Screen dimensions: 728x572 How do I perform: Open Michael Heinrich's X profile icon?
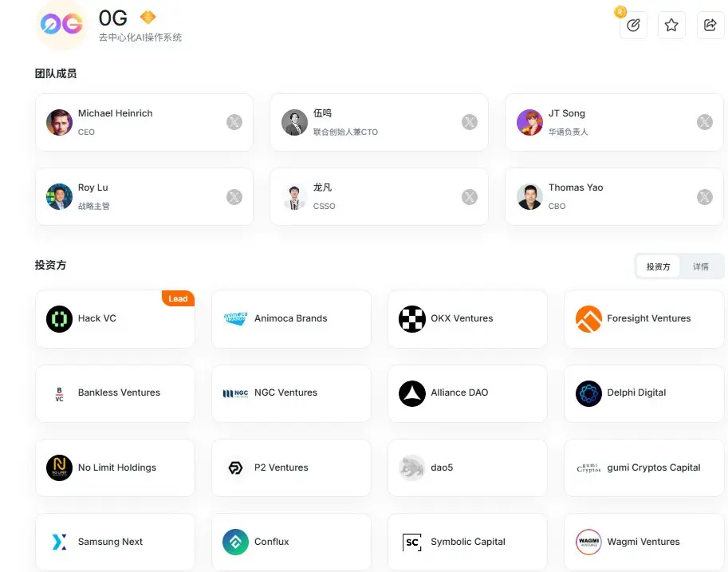pyautogui.click(x=234, y=122)
